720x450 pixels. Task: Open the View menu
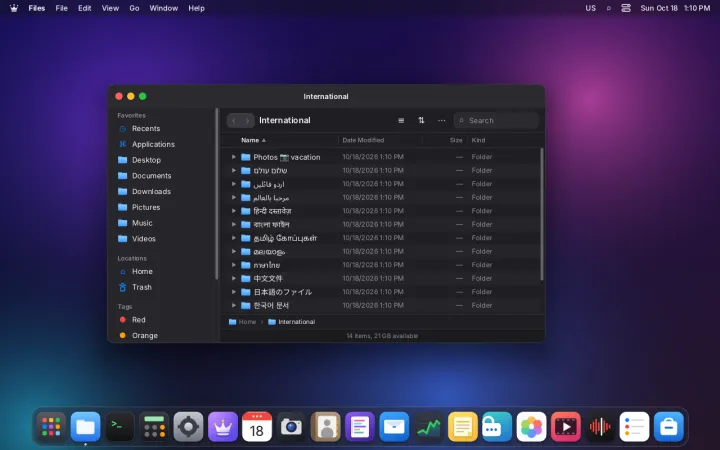[110, 8]
